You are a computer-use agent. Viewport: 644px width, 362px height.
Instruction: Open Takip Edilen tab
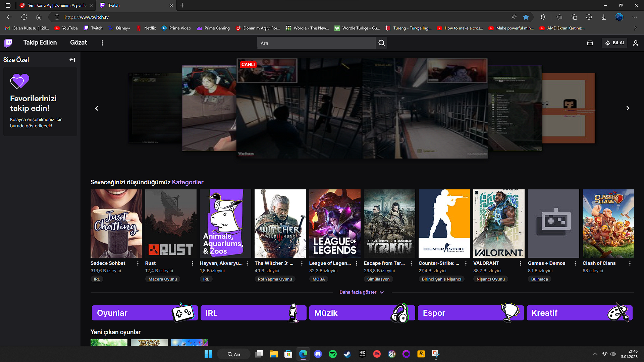pyautogui.click(x=40, y=43)
